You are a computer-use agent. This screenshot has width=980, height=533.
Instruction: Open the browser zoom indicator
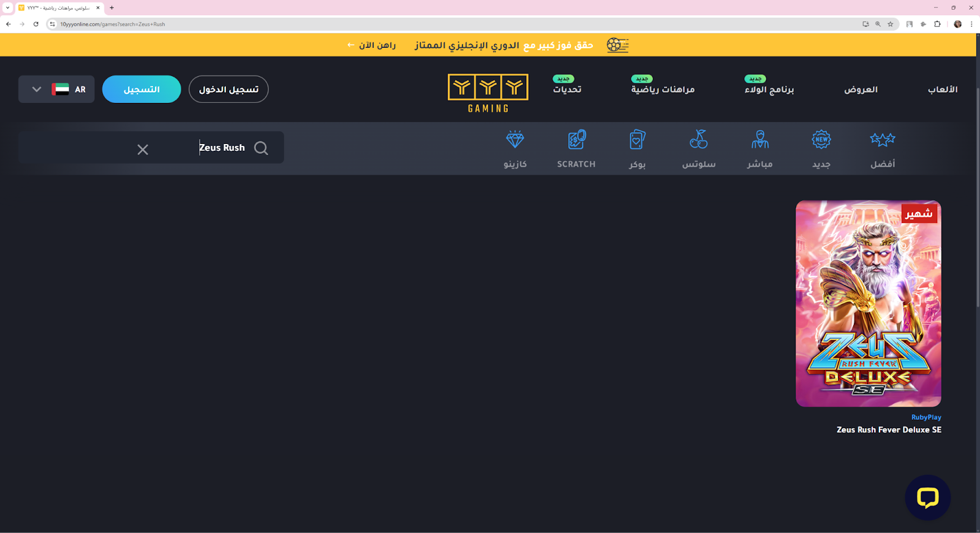click(x=878, y=24)
